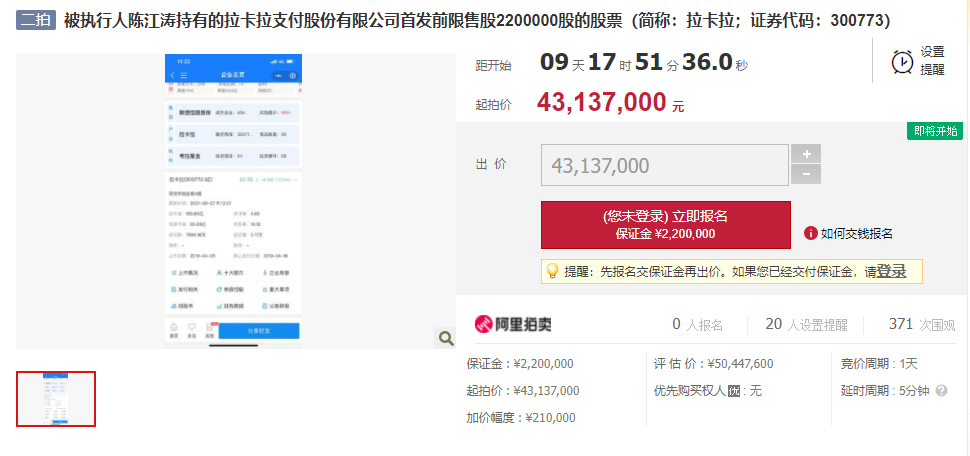Click the red info icon beside 如何交钱报名
Image resolution: width=970 pixels, height=456 pixels.
coord(810,233)
